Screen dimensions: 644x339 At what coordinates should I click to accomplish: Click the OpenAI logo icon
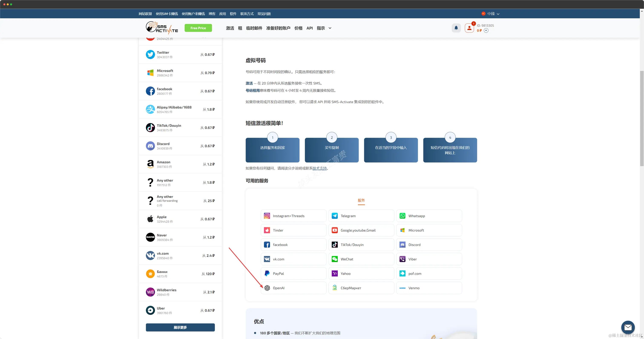[267, 288]
